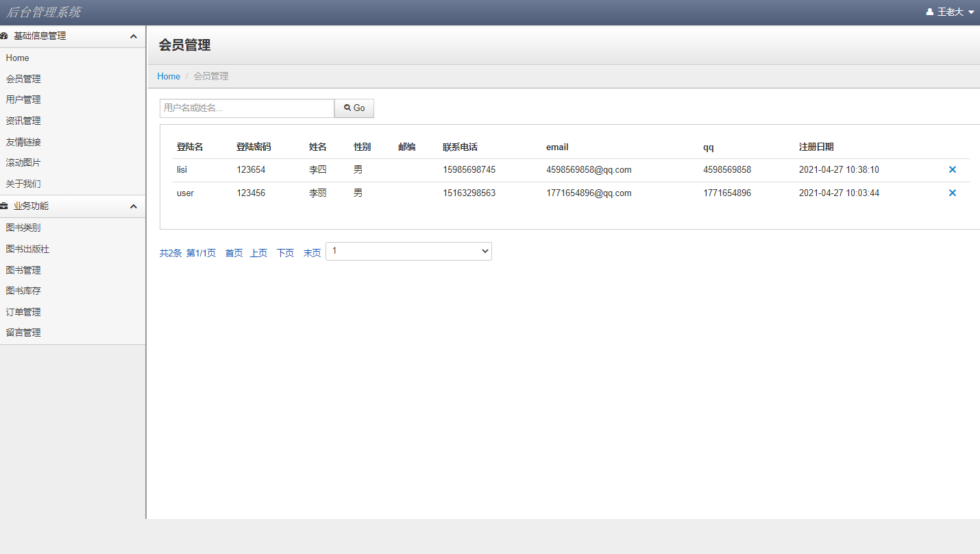The image size is (980, 554).
Task: Jump to last page via 末页 link
Action: pyautogui.click(x=311, y=252)
